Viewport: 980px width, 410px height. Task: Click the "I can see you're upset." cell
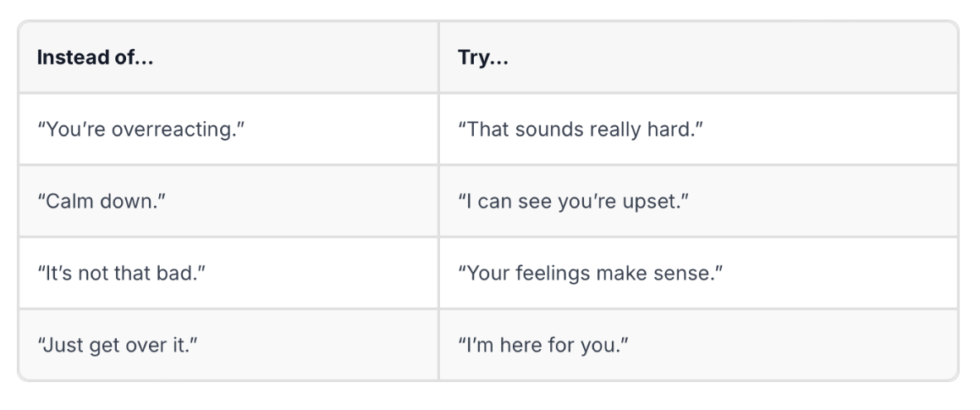[x=698, y=202]
